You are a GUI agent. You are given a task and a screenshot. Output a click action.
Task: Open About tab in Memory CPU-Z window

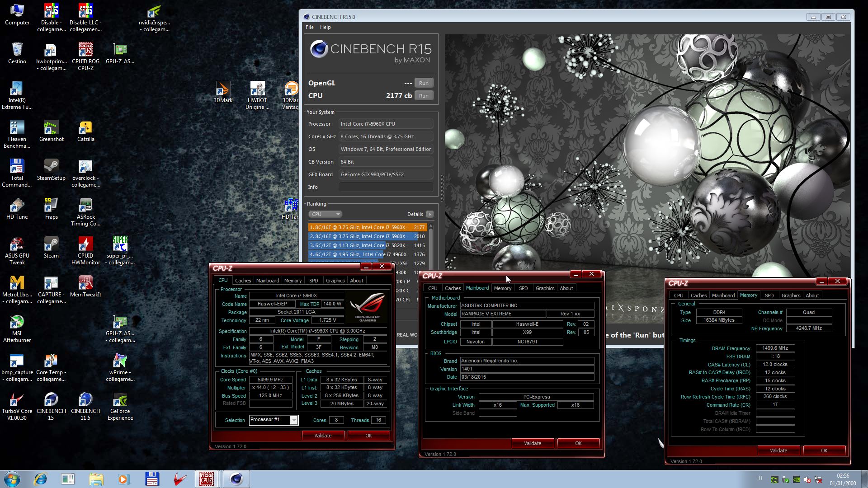pos(812,296)
